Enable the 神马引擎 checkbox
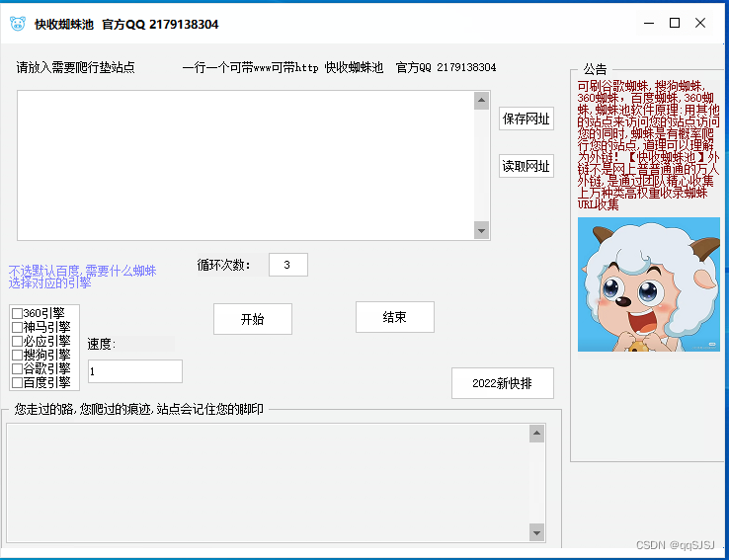Image resolution: width=729 pixels, height=560 pixels. (17, 327)
